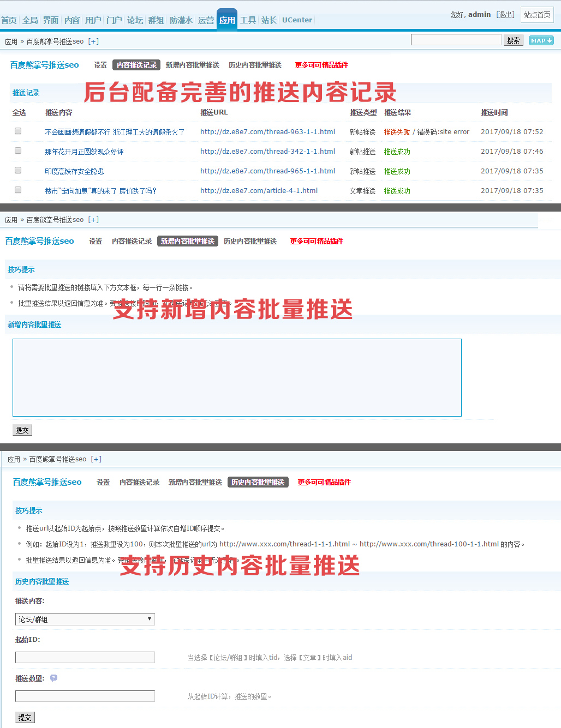Click the 全选 select-all column header
561x728 pixels.
19,112
